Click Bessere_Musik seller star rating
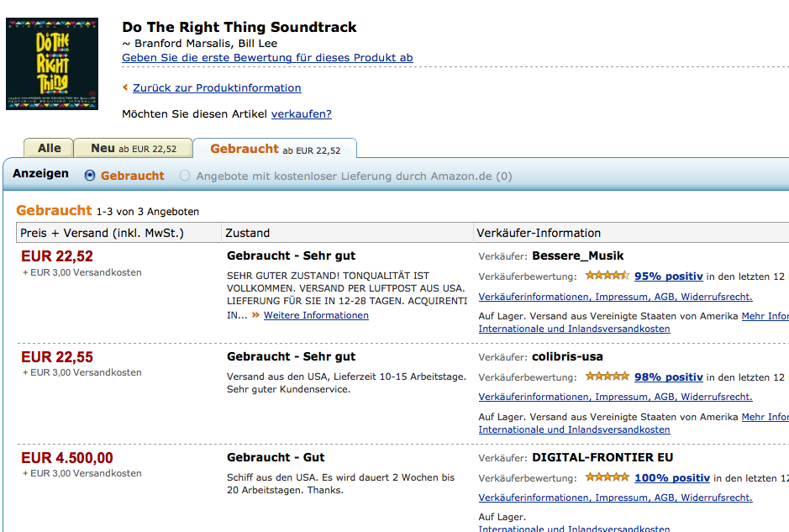Viewport: 789px width, 532px height. pyautogui.click(x=608, y=276)
